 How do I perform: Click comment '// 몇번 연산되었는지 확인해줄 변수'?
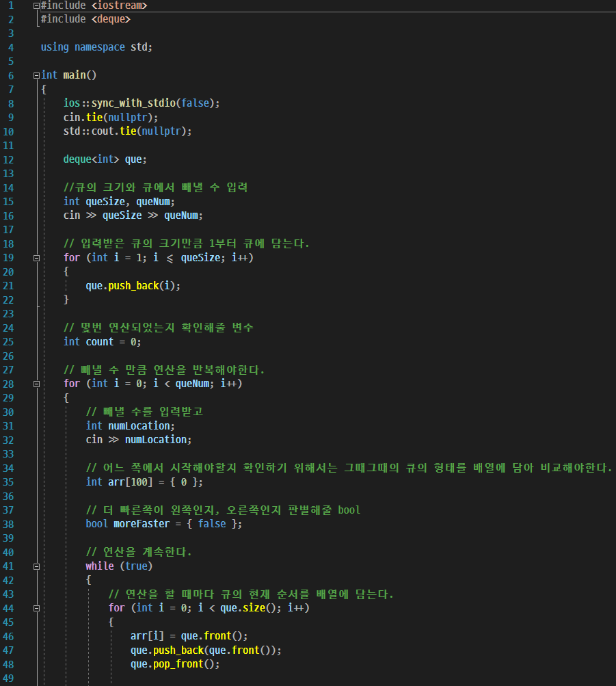click(x=158, y=328)
